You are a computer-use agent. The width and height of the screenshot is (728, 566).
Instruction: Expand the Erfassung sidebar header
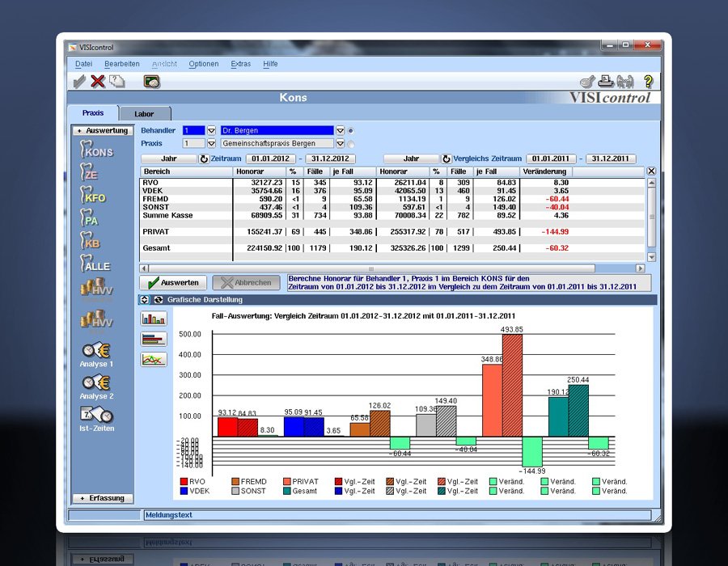(x=103, y=498)
